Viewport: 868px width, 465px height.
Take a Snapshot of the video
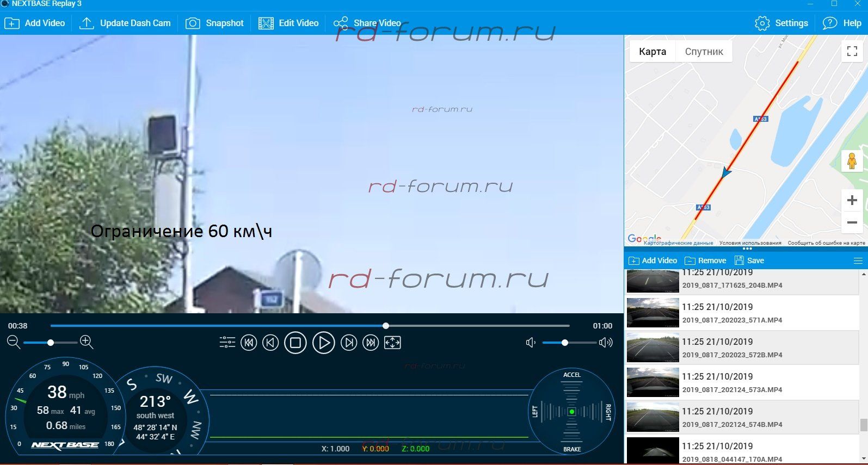coord(214,23)
